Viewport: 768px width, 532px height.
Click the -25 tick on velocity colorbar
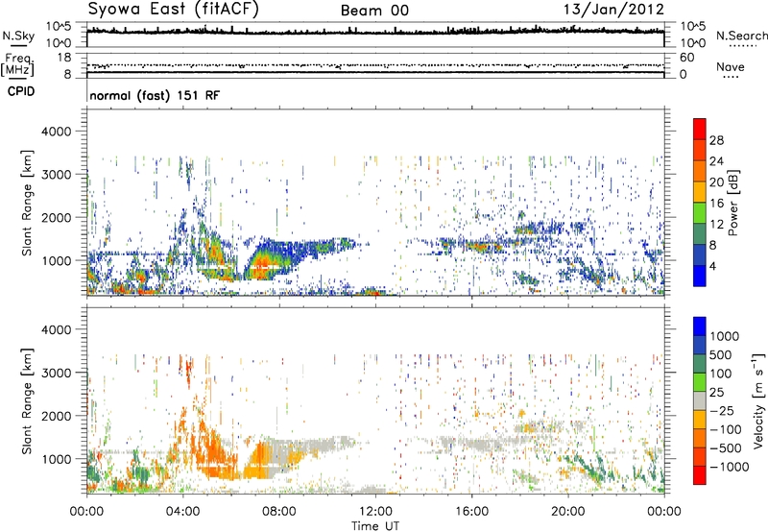722,410
